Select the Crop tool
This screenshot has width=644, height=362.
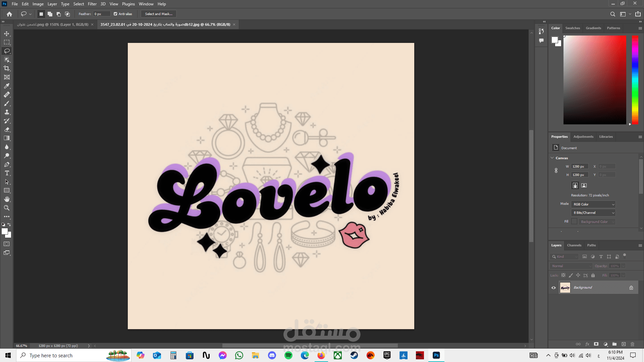(x=7, y=68)
